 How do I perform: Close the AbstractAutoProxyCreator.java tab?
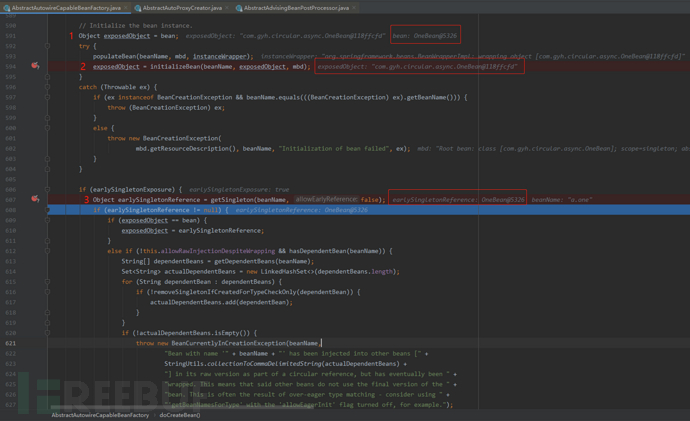pyautogui.click(x=227, y=7)
